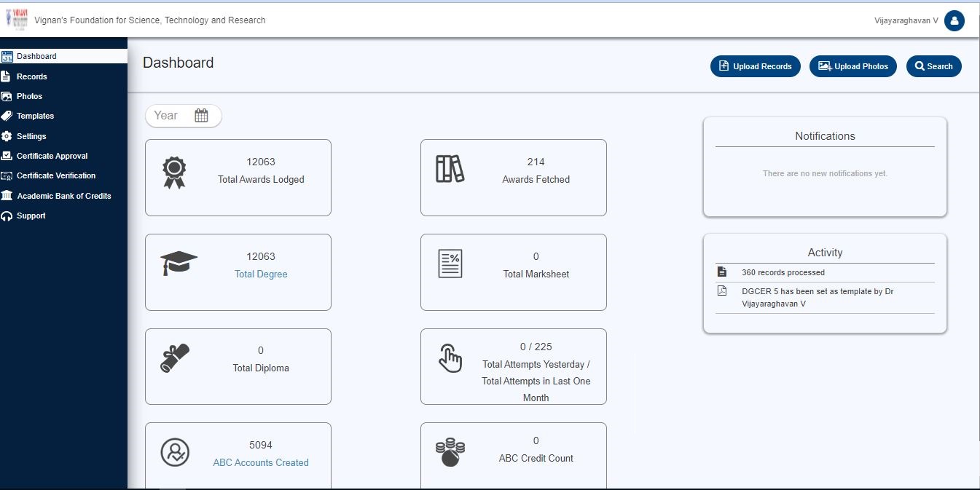Click the Total Marksheet document icon
980x490 pixels.
450,264
